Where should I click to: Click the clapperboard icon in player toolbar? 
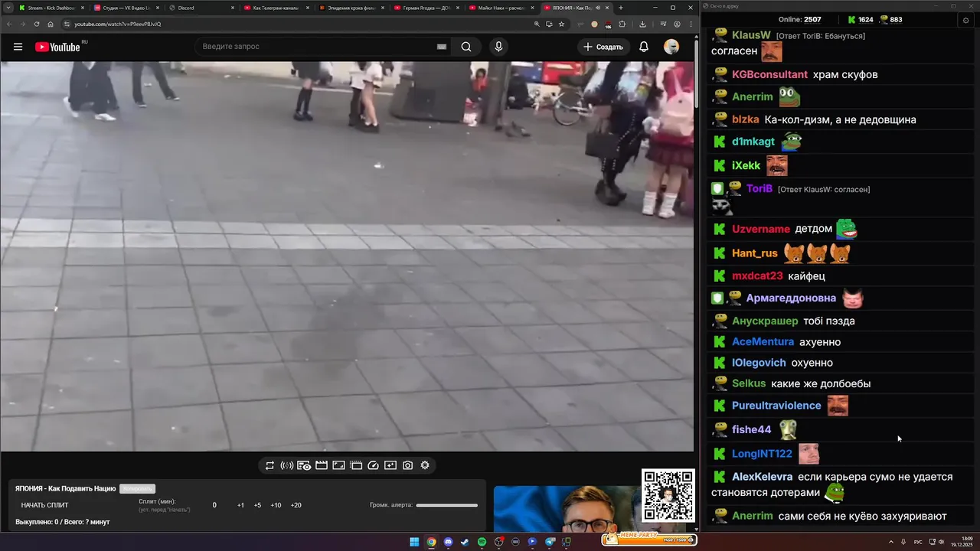point(322,465)
